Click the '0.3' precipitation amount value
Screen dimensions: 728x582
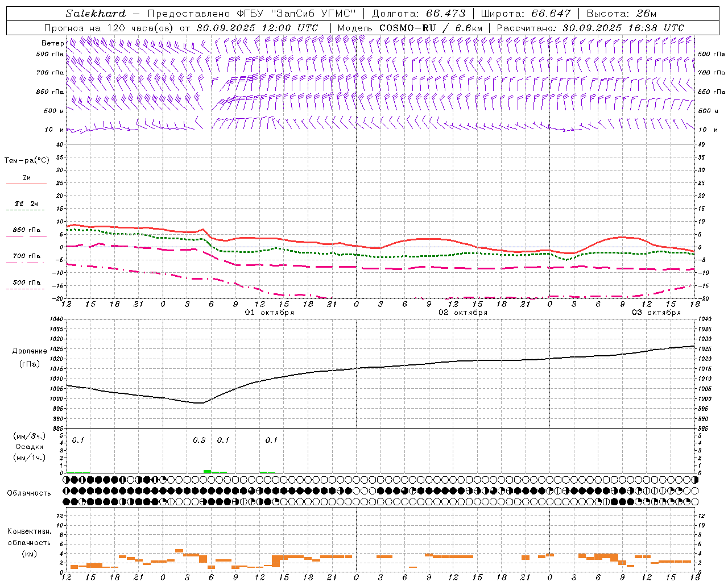199,440
